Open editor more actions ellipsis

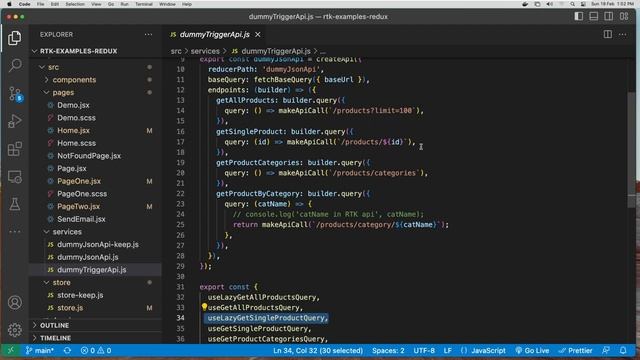[622, 35]
